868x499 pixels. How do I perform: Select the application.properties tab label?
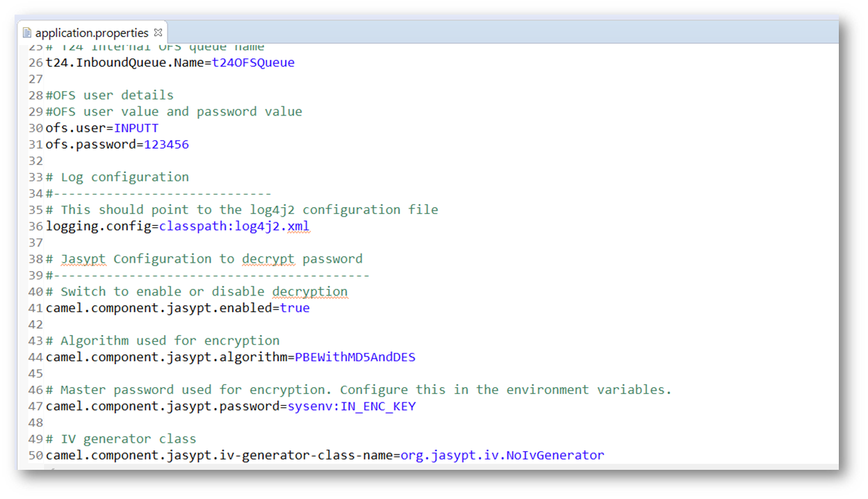point(92,33)
